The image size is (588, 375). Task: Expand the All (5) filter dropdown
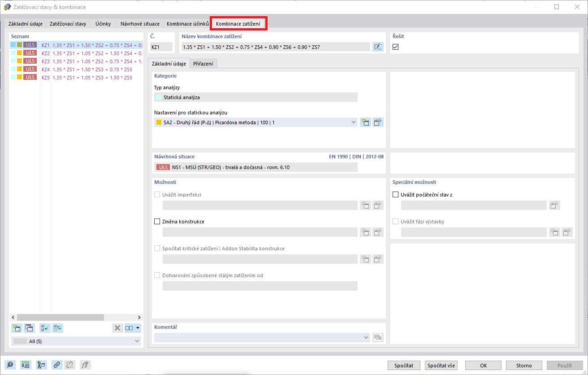(x=137, y=341)
